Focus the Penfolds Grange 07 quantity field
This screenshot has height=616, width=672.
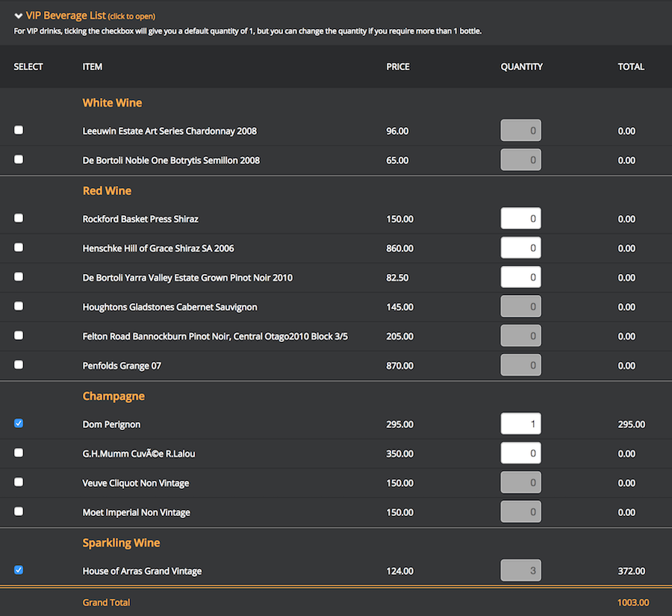[520, 365]
